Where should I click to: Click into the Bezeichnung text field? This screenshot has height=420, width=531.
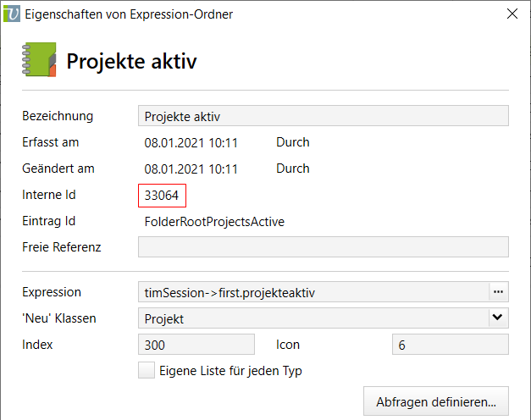(x=322, y=116)
